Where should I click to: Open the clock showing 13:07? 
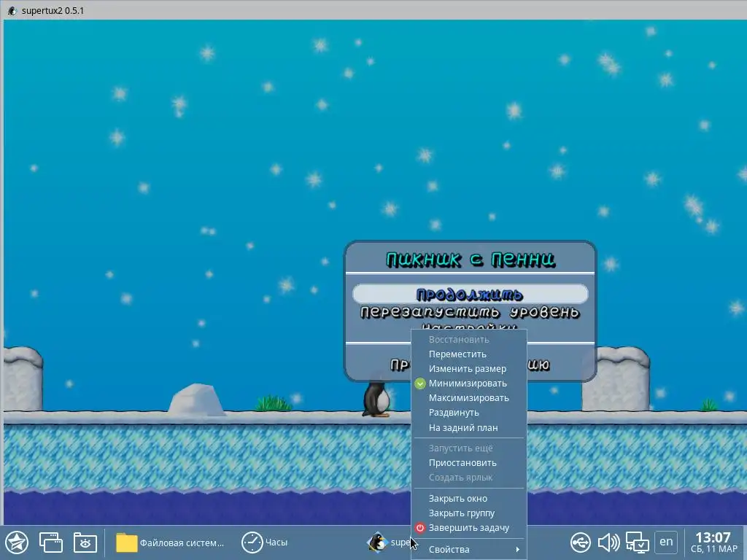[713, 542]
